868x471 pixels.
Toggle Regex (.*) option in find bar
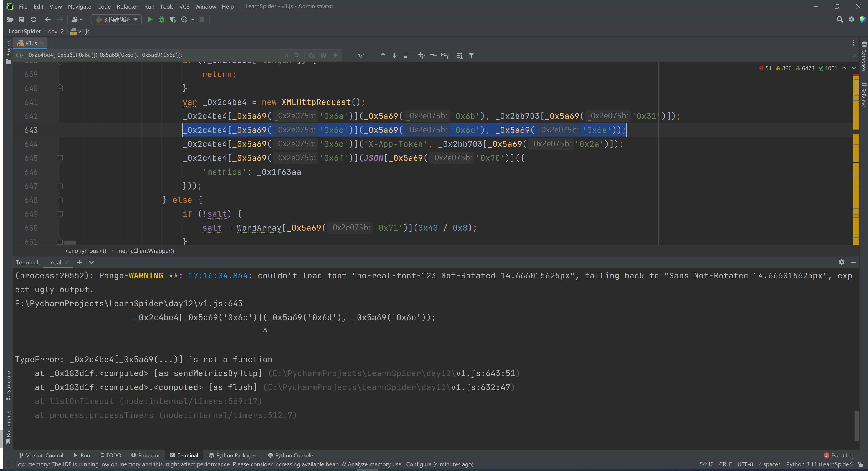(335, 55)
